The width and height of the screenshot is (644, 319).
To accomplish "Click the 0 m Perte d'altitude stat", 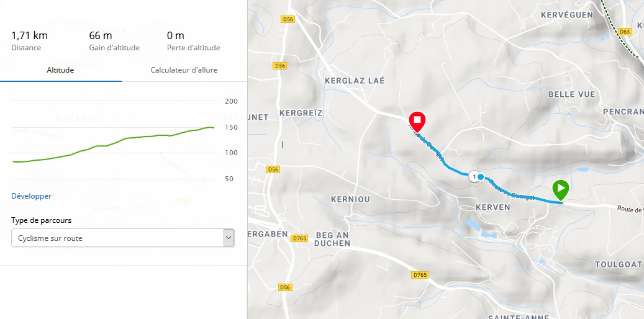I will pyautogui.click(x=176, y=35).
